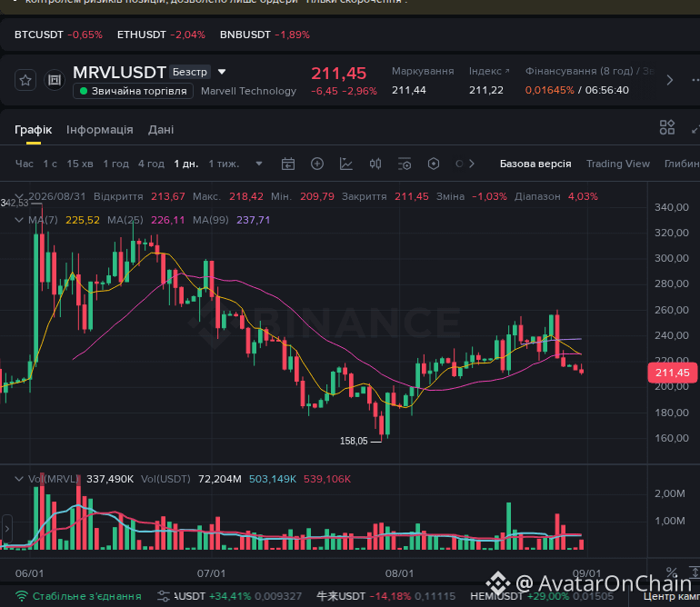This screenshot has height=607, width=700.
Task: Click the BNBUSDT ticker
Action: pos(265,35)
